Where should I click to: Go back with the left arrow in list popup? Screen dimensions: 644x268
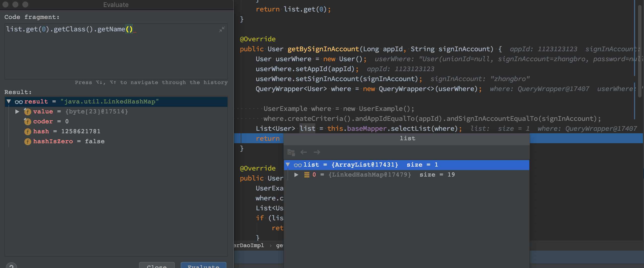click(x=303, y=152)
